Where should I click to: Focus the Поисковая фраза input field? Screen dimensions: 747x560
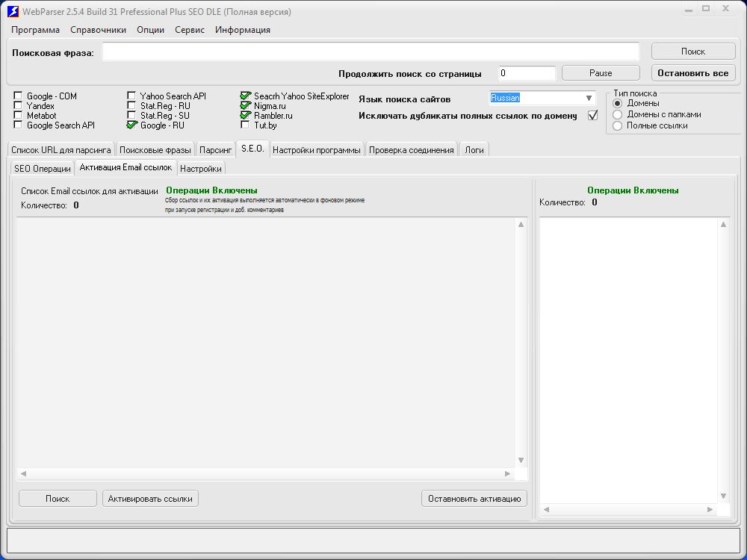[x=371, y=52]
